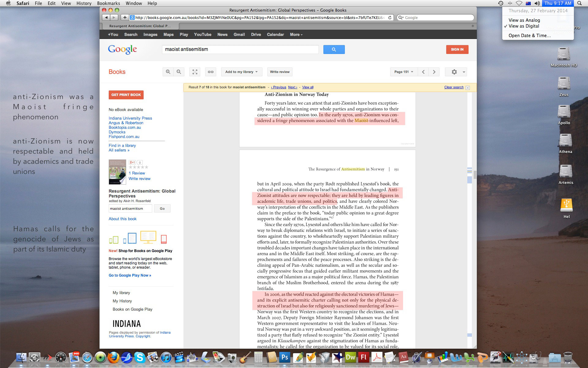
Task: Click the Wi-Fi icon in menu bar
Action: pyautogui.click(x=519, y=3)
